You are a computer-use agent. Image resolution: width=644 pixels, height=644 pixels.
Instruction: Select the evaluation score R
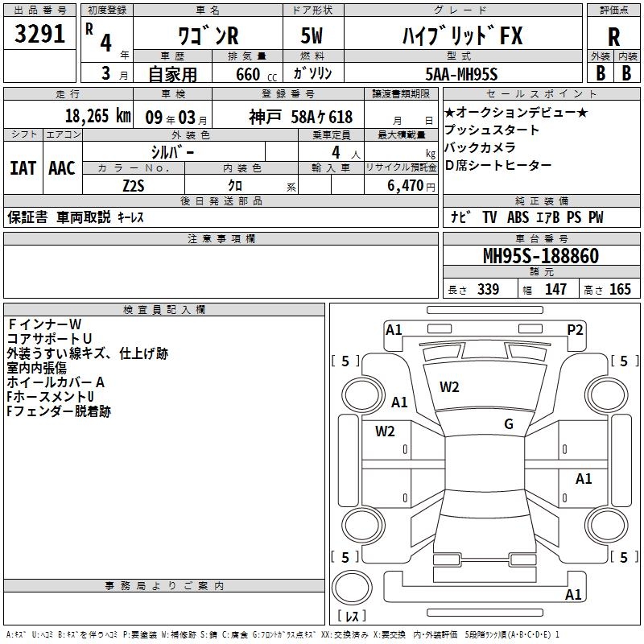(x=613, y=37)
